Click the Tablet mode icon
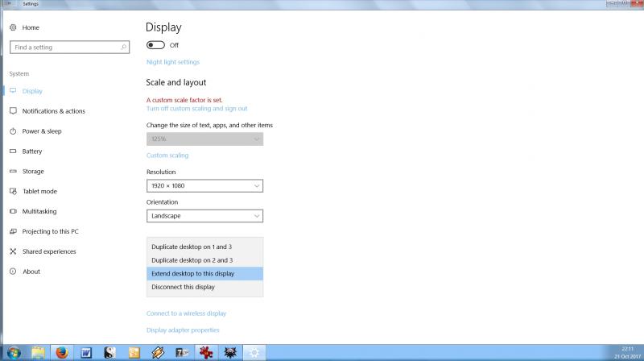The image size is (644, 361). tap(13, 192)
